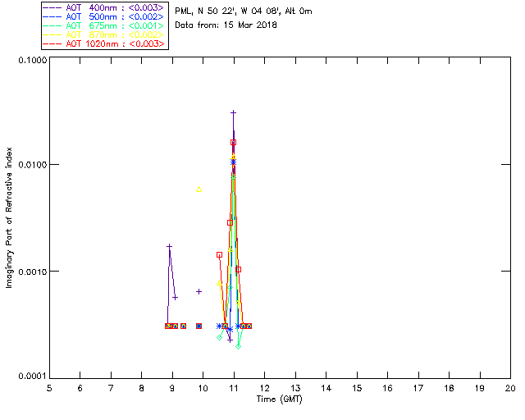525x420 pixels.
Task: Click the AOT 1020nm legend entry
Action: click(x=103, y=43)
